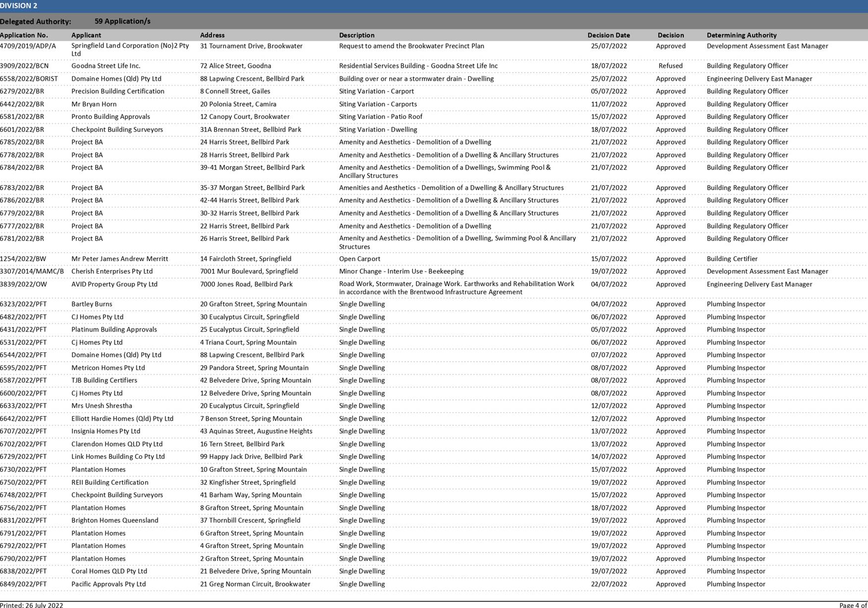Select application number 6558/2022/BORIST
Viewport: 868px width, 608px height.
pyautogui.click(x=29, y=79)
